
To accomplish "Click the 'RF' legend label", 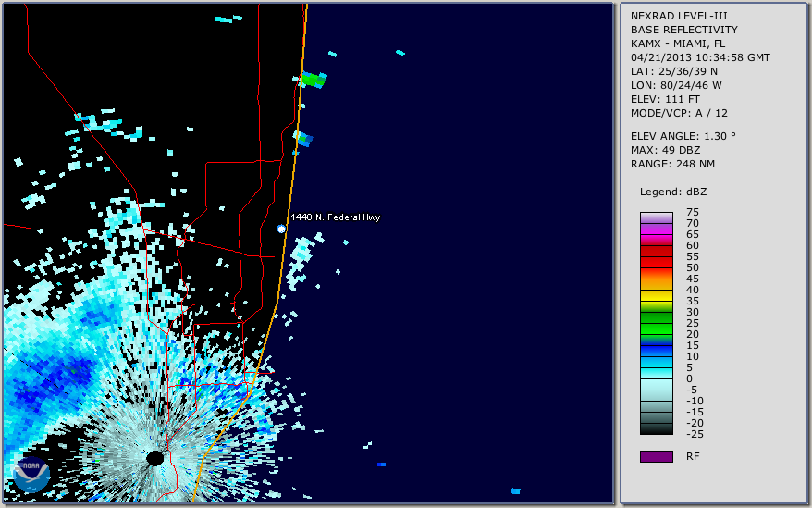I will (x=693, y=457).
